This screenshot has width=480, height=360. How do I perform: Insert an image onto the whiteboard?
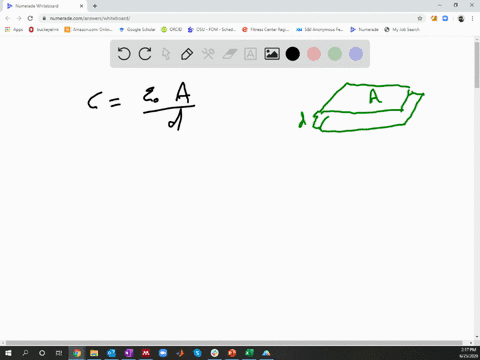point(272,54)
